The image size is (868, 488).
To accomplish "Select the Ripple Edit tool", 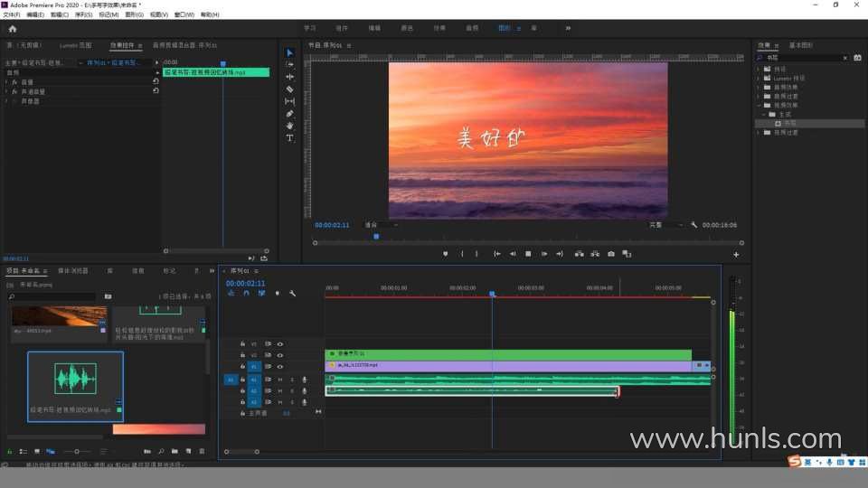I will pyautogui.click(x=289, y=77).
